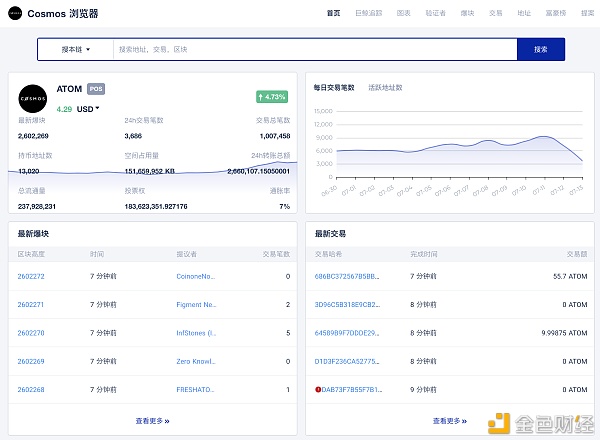600x440 pixels.
Task: Focus the address/transaction/block search field
Action: (x=315, y=49)
